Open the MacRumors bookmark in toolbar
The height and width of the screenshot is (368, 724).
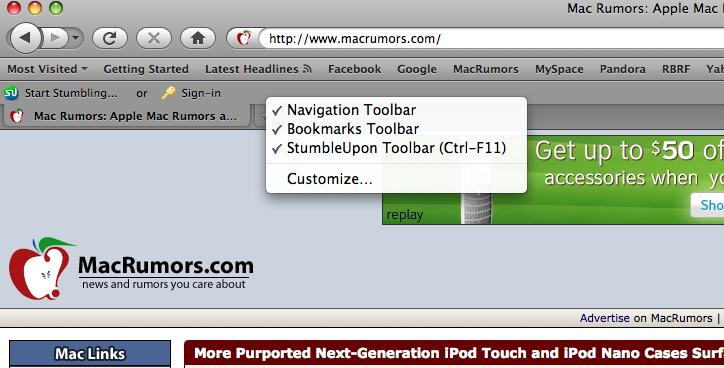coord(486,69)
